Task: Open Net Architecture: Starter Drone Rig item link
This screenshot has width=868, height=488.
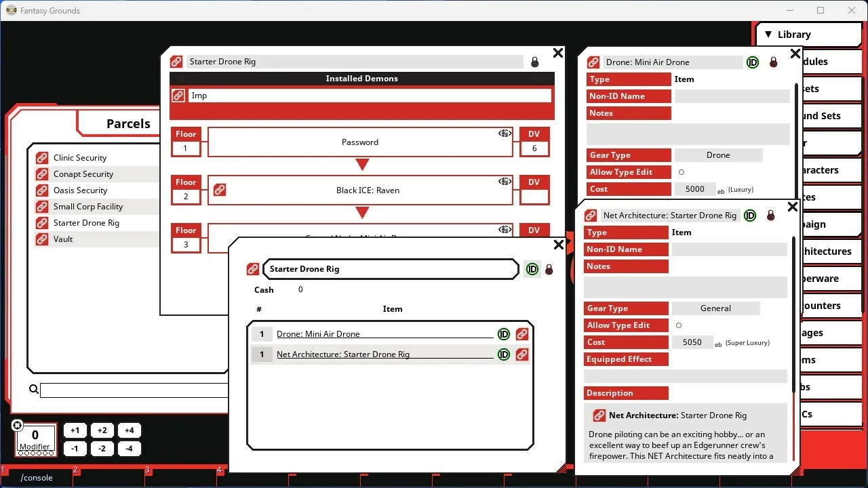Action: coord(385,354)
